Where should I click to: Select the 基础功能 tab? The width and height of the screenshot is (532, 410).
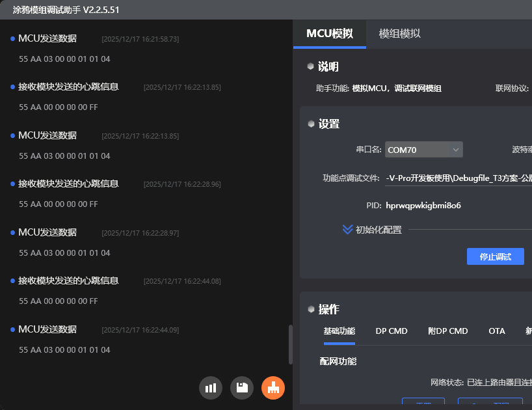tap(341, 331)
